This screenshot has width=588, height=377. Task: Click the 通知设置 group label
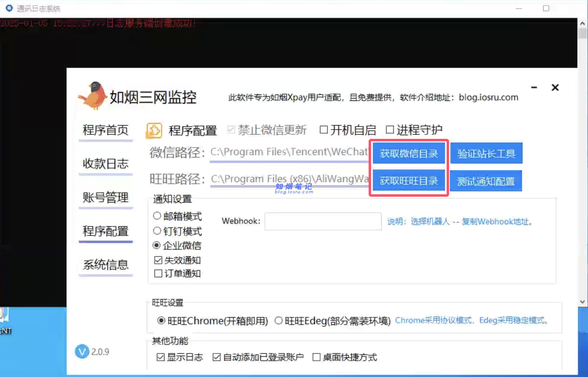(x=172, y=199)
